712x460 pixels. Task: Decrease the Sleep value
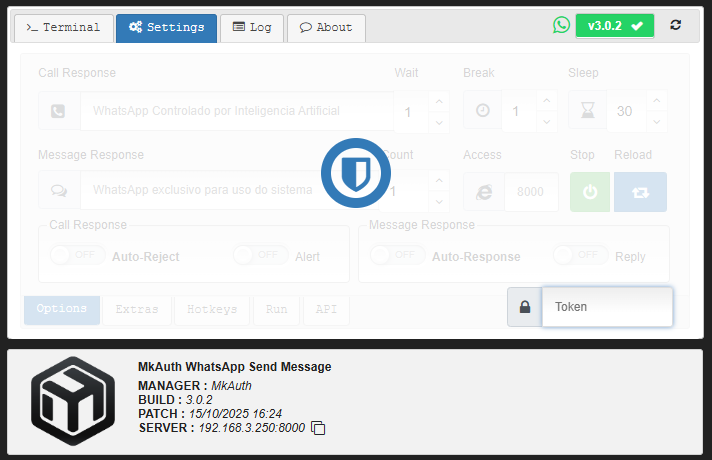click(x=657, y=121)
